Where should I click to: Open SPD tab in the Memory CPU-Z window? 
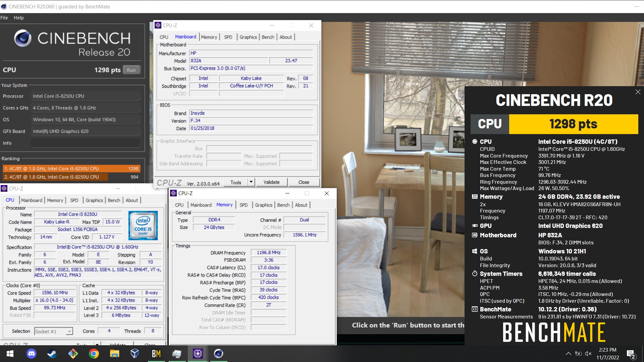[244, 205]
